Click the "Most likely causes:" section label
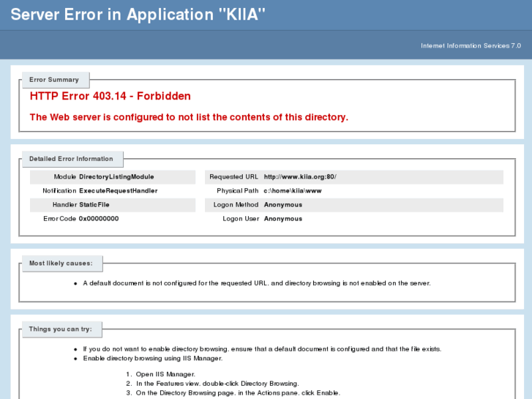 pyautogui.click(x=61, y=264)
